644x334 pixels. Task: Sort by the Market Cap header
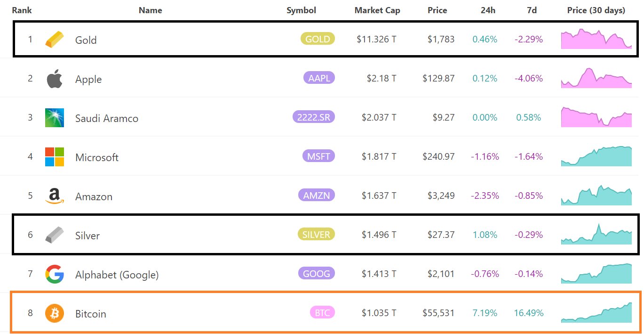(377, 10)
